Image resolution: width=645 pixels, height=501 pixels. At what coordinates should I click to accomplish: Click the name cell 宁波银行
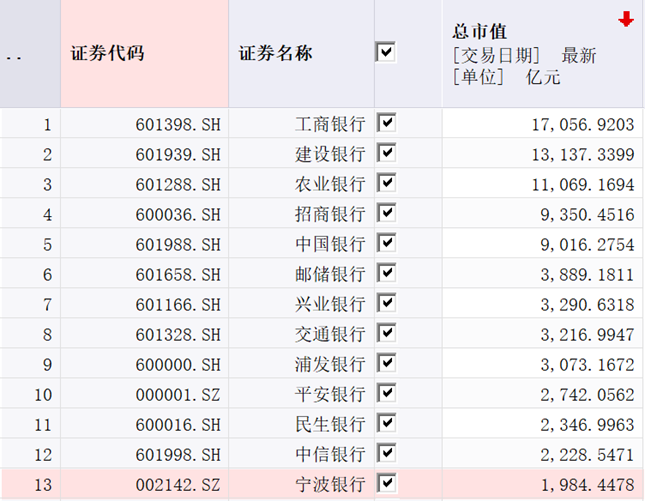[301, 485]
